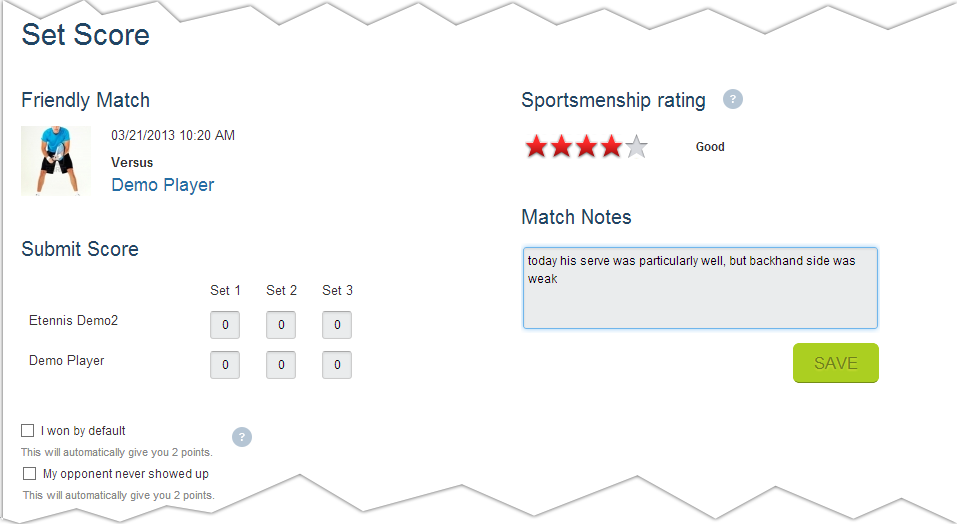Image resolution: width=957 pixels, height=524 pixels.
Task: Open help icon beside Sportsmenship rating
Action: 733,100
